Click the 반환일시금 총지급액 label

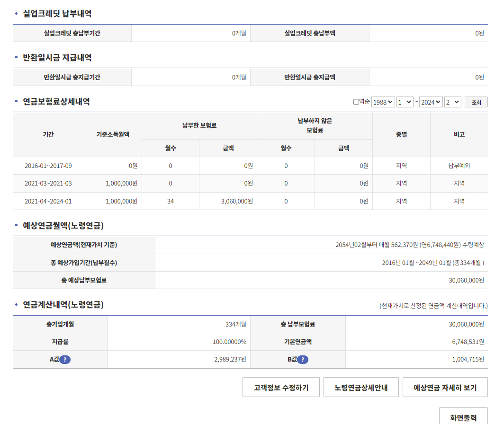tap(309, 77)
